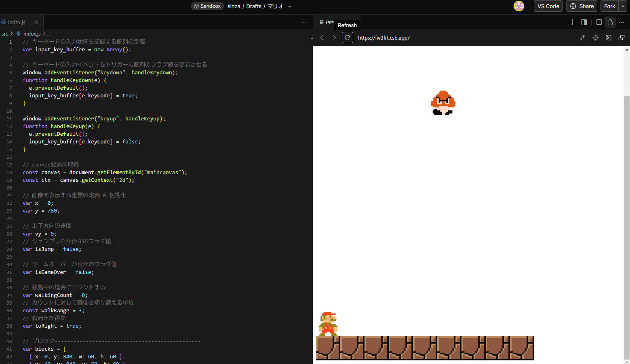This screenshot has width=630, height=364.
Task: Click the '"maincanvas"' string on line 18
Action: pos(162,173)
